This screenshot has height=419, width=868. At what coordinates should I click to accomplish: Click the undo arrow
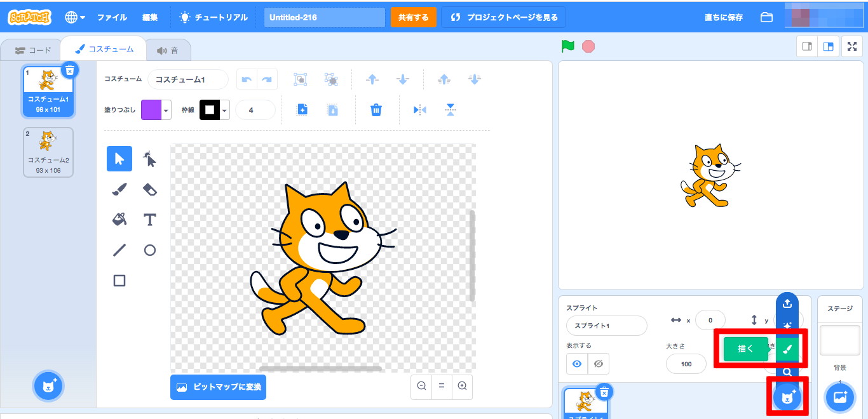pyautogui.click(x=247, y=79)
